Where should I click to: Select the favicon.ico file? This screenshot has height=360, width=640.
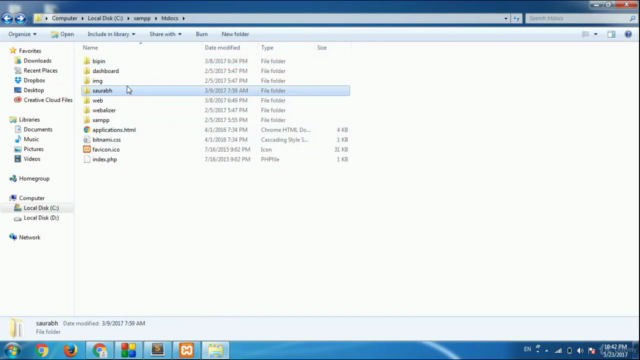pos(106,149)
